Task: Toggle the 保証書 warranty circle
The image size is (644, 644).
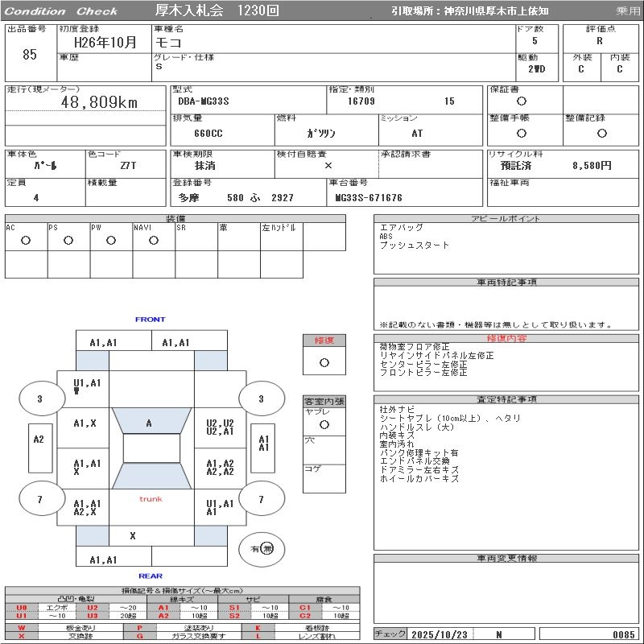Action: (x=522, y=101)
